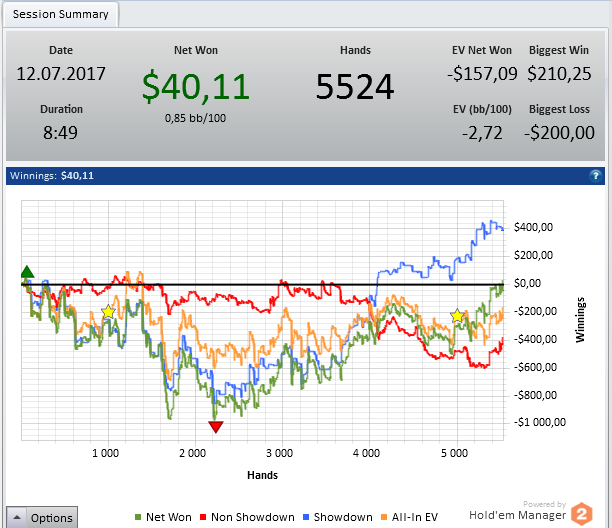Click the Biggest Win value $210,25

point(559,74)
